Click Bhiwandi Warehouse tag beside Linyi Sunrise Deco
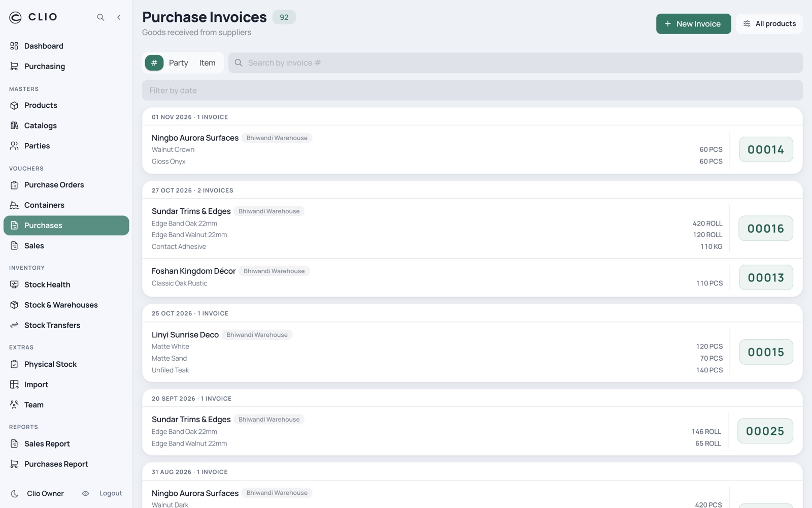Image resolution: width=812 pixels, height=508 pixels. click(257, 335)
